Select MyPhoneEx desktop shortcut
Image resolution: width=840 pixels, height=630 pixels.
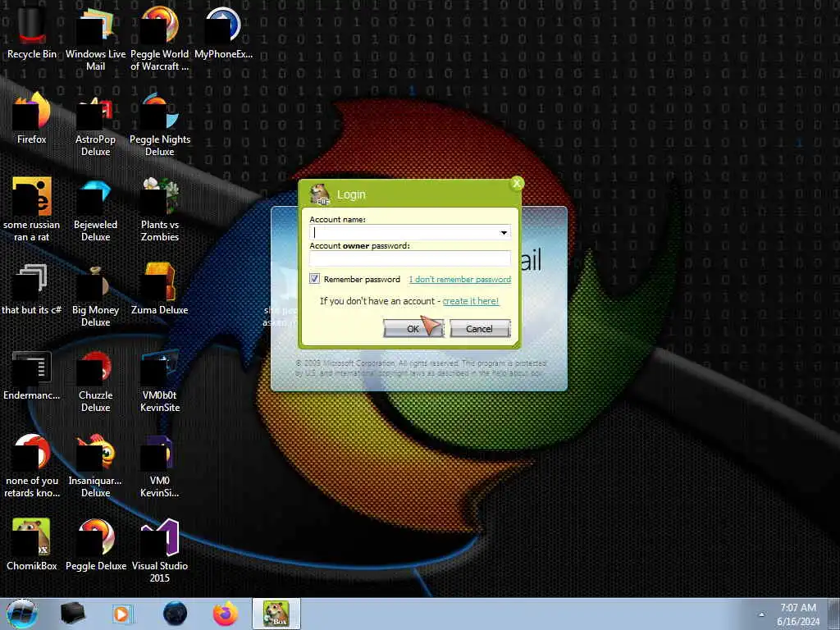(x=223, y=31)
